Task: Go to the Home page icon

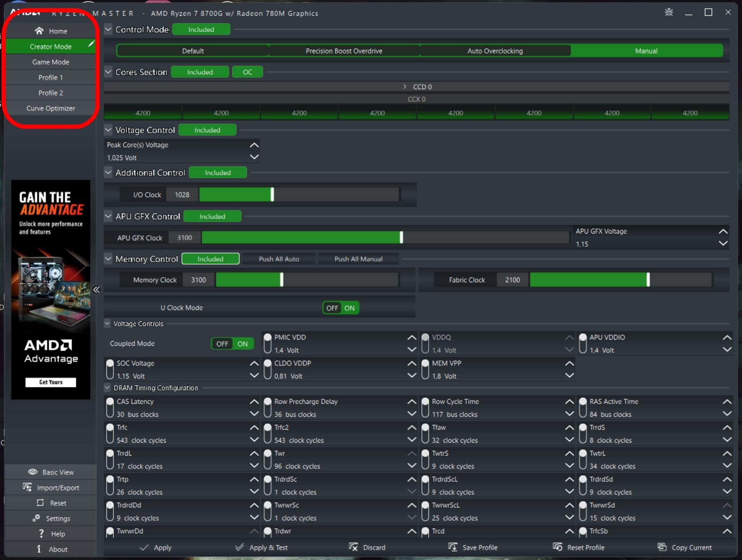Action: [x=39, y=31]
